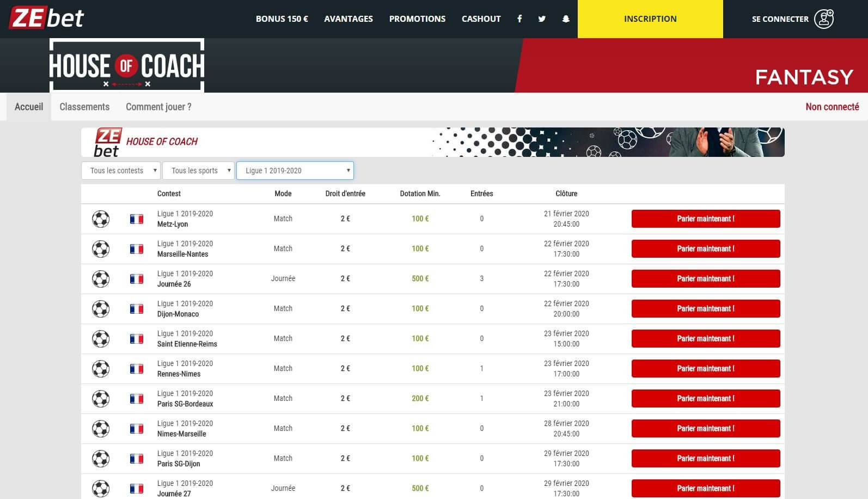
Task: Open the ZEbet Facebook page icon
Action: pyautogui.click(x=519, y=19)
